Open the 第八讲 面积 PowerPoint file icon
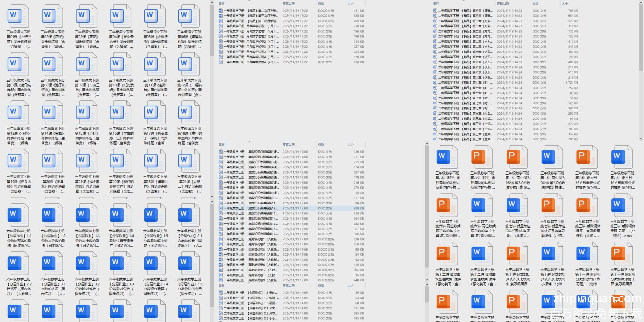 click(482, 157)
